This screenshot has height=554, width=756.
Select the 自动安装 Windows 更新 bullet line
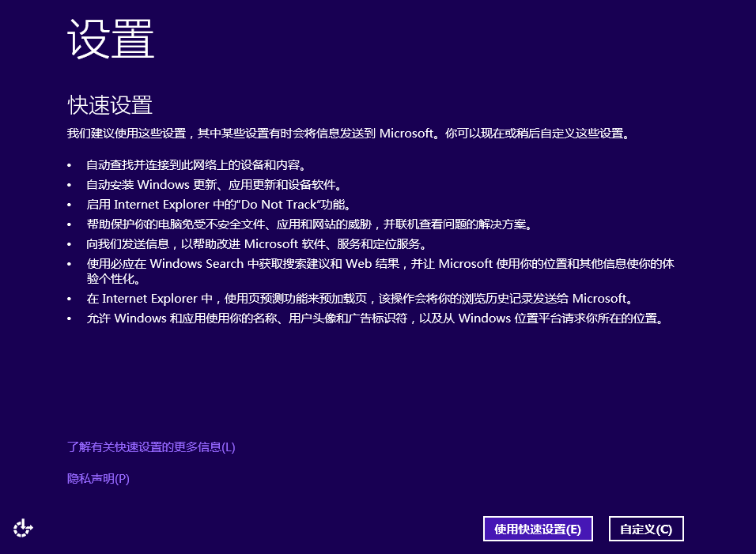214,186
